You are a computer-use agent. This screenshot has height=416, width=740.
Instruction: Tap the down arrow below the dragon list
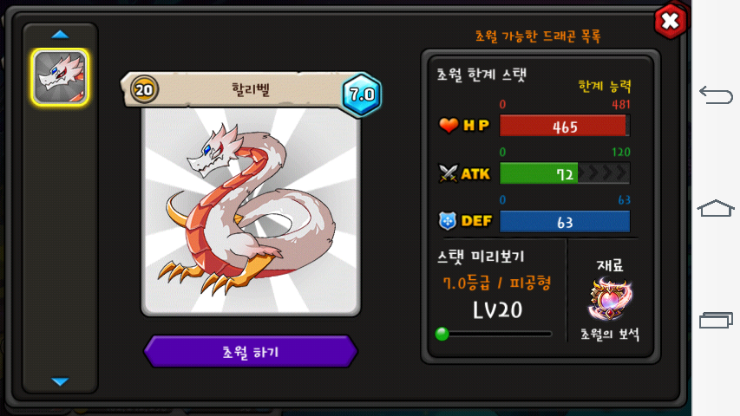click(x=60, y=381)
